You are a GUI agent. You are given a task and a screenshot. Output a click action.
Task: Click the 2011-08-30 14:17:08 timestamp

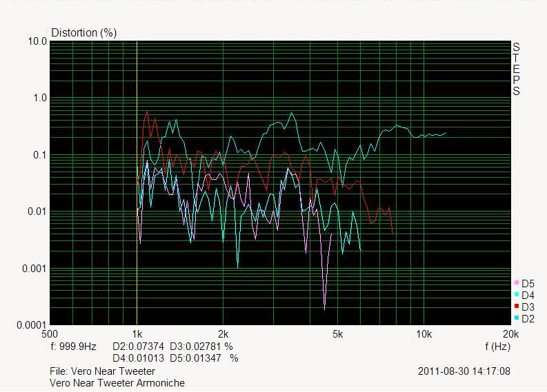pyautogui.click(x=464, y=371)
